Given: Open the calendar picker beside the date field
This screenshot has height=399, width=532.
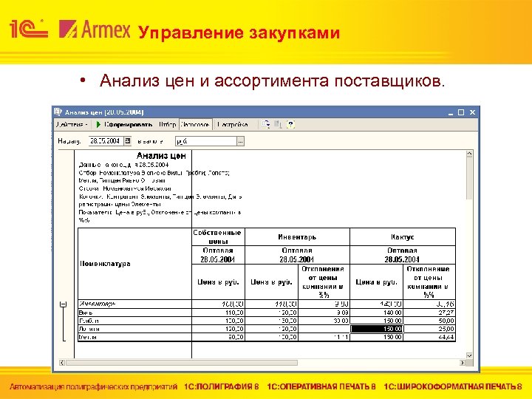Looking at the screenshot, I should coord(128,141).
